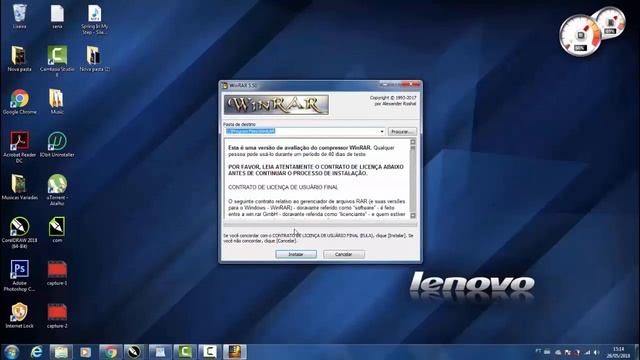This screenshot has width=640, height=360.
Task: Open Internet Explorer from the taskbar
Action: pyautogui.click(x=37, y=352)
